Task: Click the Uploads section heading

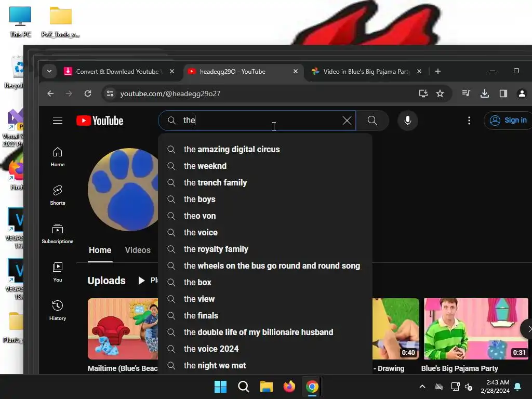Action: click(107, 281)
